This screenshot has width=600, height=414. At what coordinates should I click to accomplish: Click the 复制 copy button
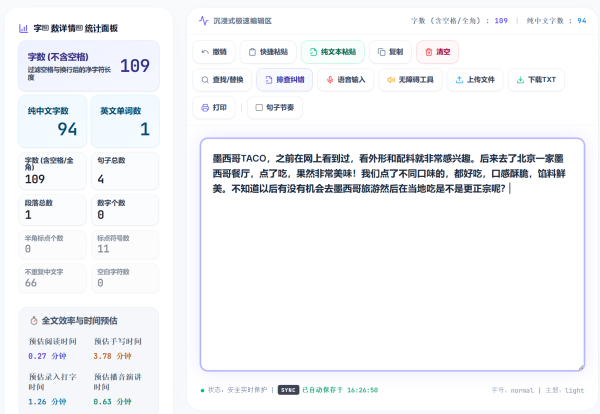pos(390,52)
